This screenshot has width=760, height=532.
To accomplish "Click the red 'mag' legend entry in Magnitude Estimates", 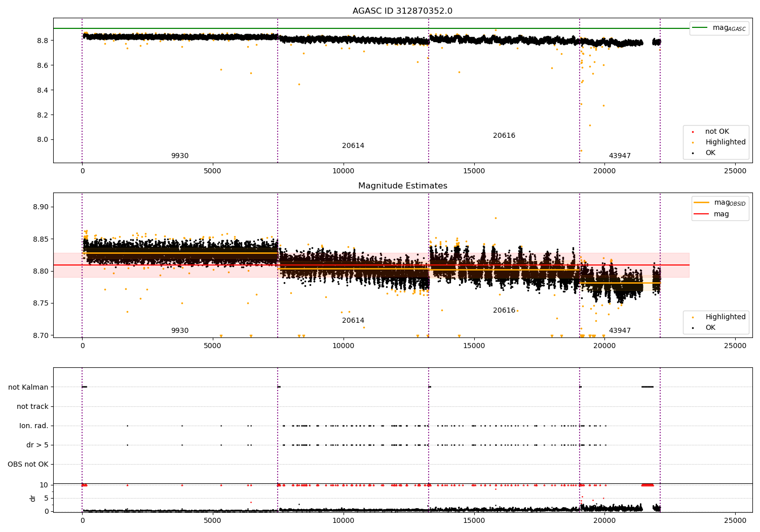I will click(711, 214).
